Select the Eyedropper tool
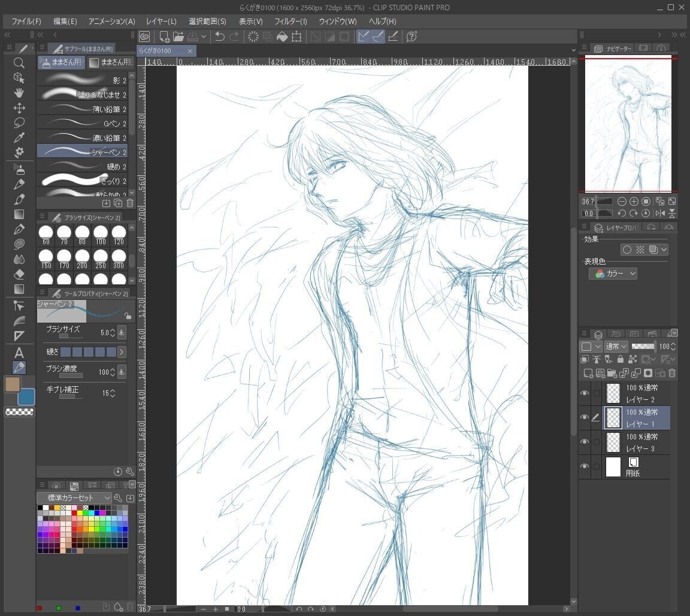The height and width of the screenshot is (616, 690). pos(19,138)
